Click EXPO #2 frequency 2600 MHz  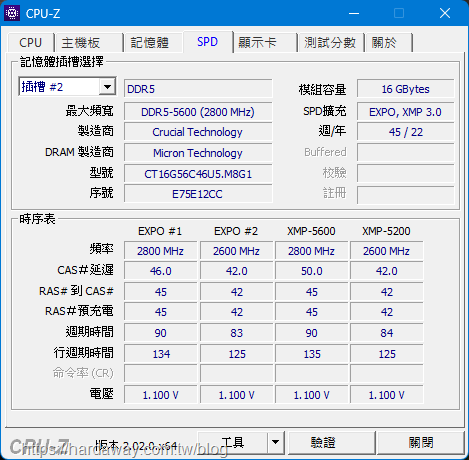(x=236, y=251)
